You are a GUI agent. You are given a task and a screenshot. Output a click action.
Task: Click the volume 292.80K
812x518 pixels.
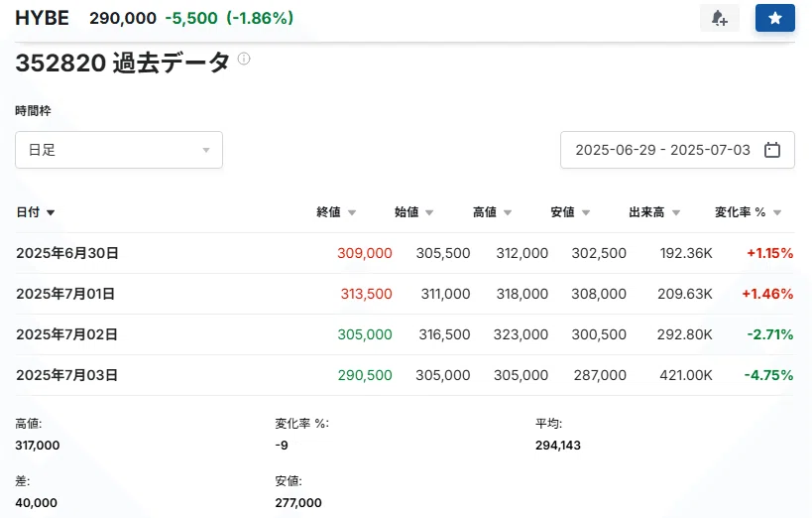click(x=685, y=334)
